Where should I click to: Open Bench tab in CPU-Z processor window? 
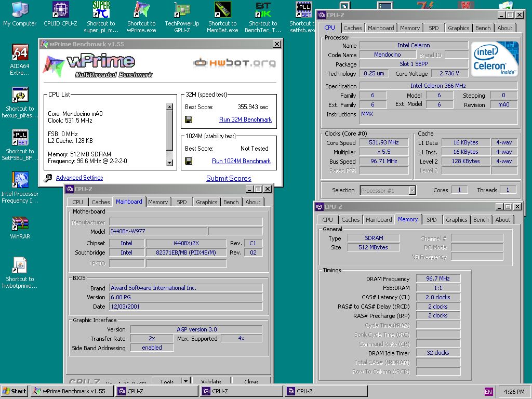pos(483,28)
